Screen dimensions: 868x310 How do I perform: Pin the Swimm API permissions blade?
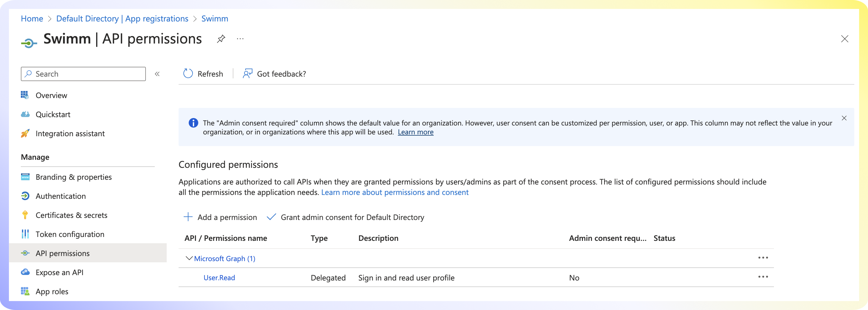(x=221, y=39)
